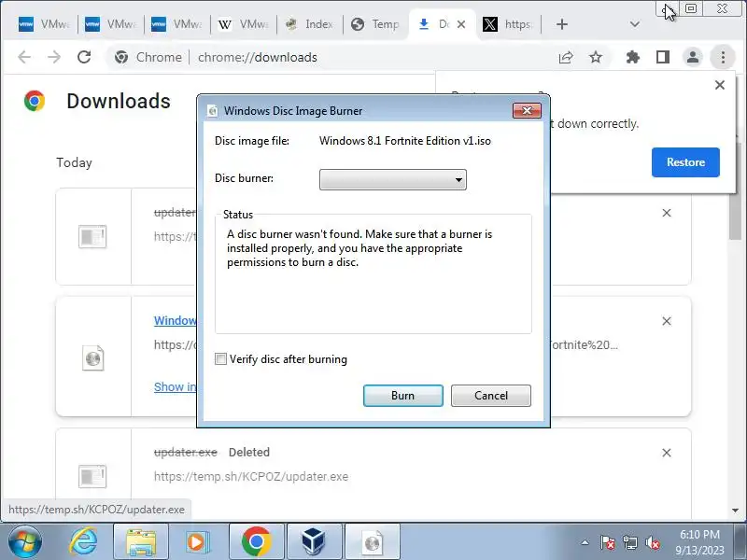
Task: Dismiss the Chrome restore pages popup
Action: click(x=720, y=85)
